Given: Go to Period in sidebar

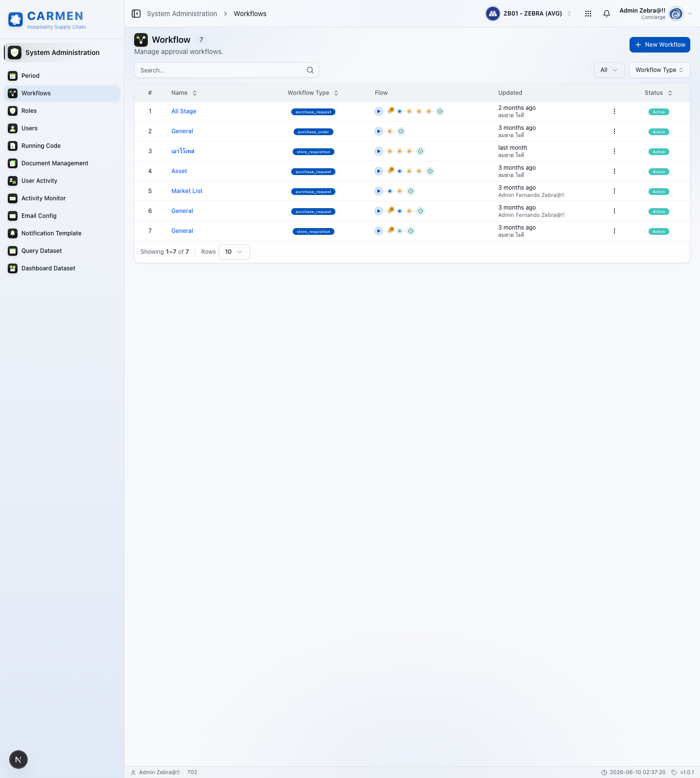Looking at the screenshot, I should pos(62,76).
